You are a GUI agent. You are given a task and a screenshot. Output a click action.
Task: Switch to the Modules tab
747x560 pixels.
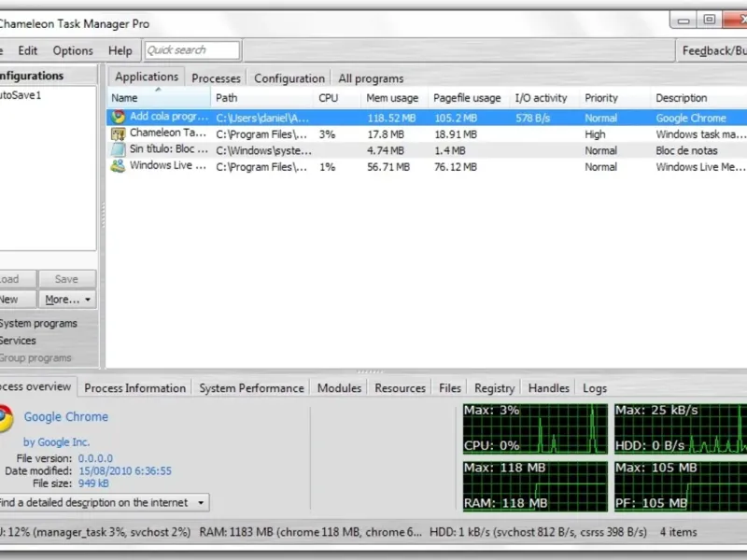click(x=339, y=388)
